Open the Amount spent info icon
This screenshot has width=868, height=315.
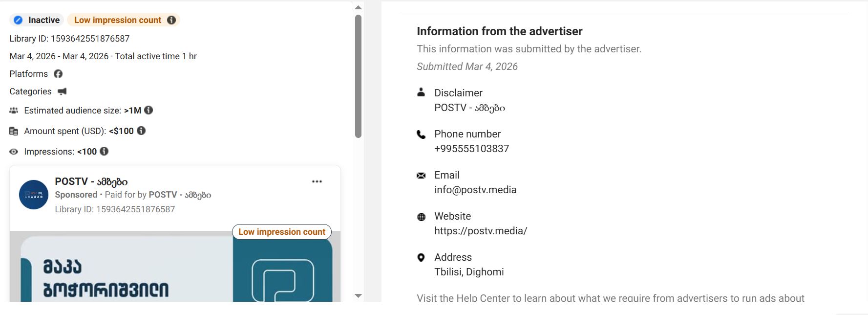[x=141, y=131]
